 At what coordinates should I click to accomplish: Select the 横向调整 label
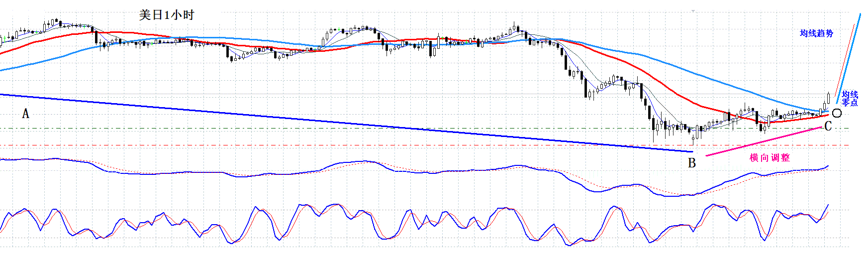[770, 157]
